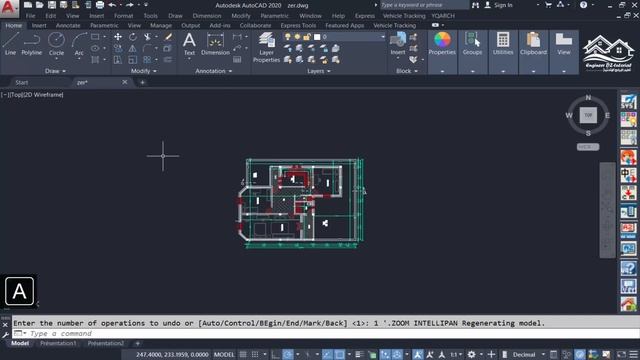This screenshot has height=360, width=640.
Task: Add new file tab with plus button
Action: tap(142, 82)
